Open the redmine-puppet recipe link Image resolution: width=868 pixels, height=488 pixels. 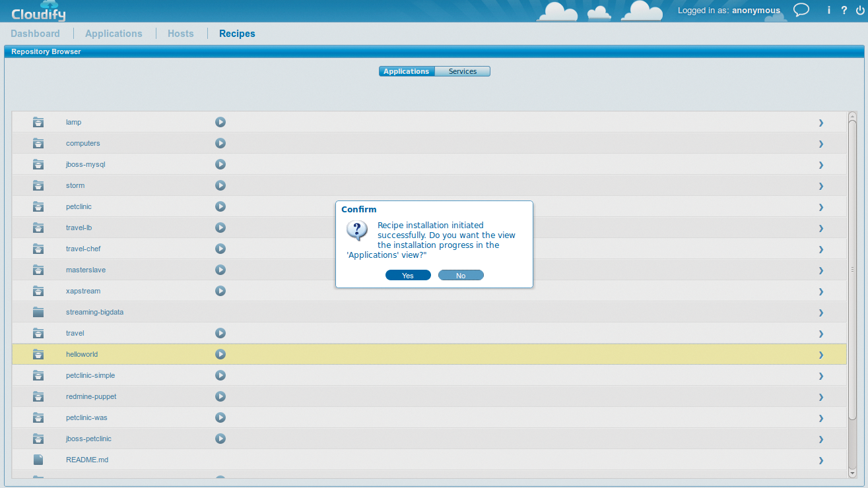tap(90, 396)
